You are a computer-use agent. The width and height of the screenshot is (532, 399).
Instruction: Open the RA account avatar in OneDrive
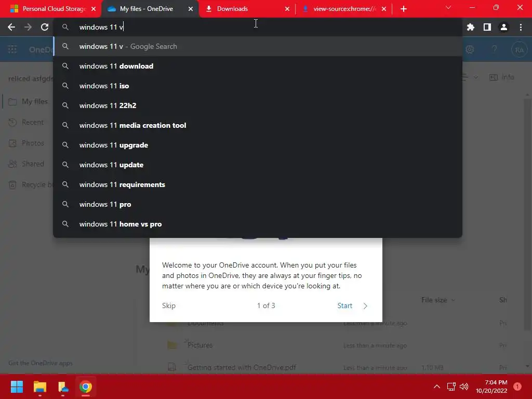coord(519,50)
